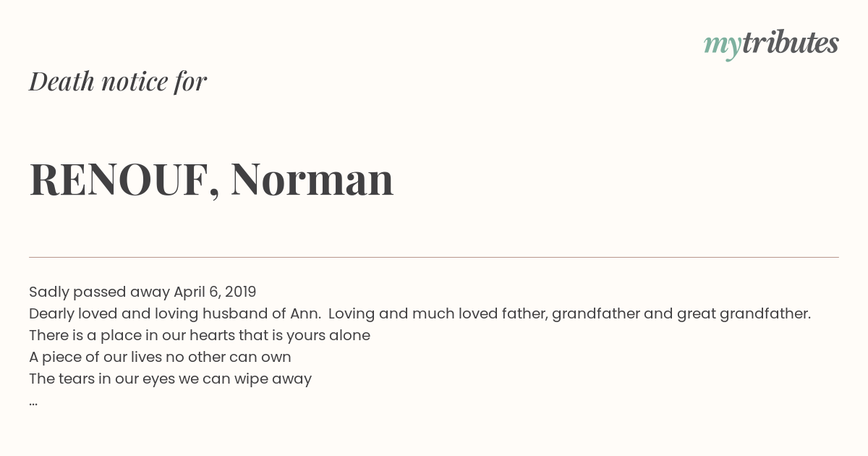Click the horizontal divider line
This screenshot has height=456, width=868.
tap(434, 257)
